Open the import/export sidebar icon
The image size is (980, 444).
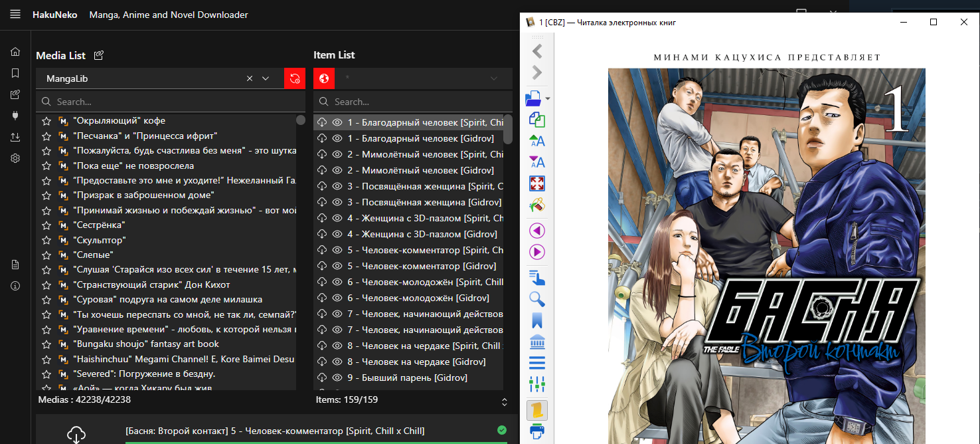pyautogui.click(x=15, y=137)
